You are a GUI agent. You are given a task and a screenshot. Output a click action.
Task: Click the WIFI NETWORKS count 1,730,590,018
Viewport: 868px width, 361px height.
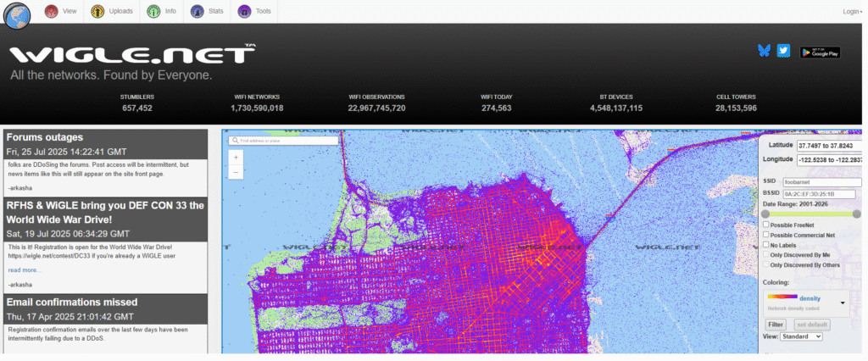[x=257, y=108]
